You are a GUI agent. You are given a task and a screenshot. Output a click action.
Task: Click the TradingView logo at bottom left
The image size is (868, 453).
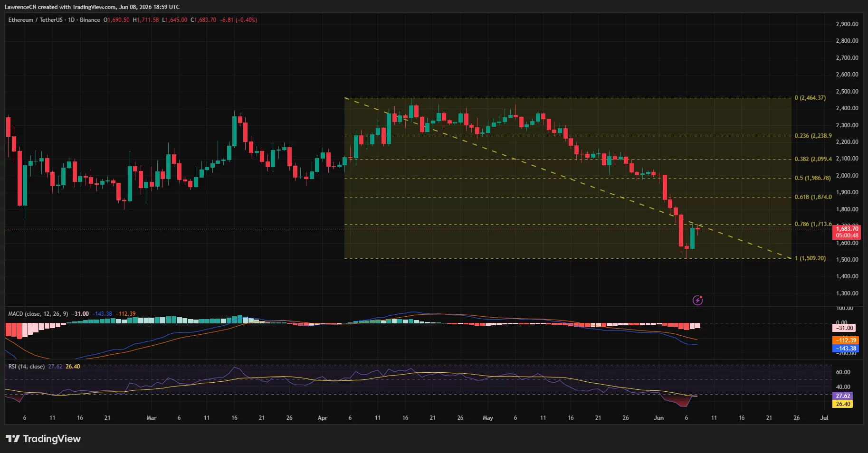[x=43, y=439]
